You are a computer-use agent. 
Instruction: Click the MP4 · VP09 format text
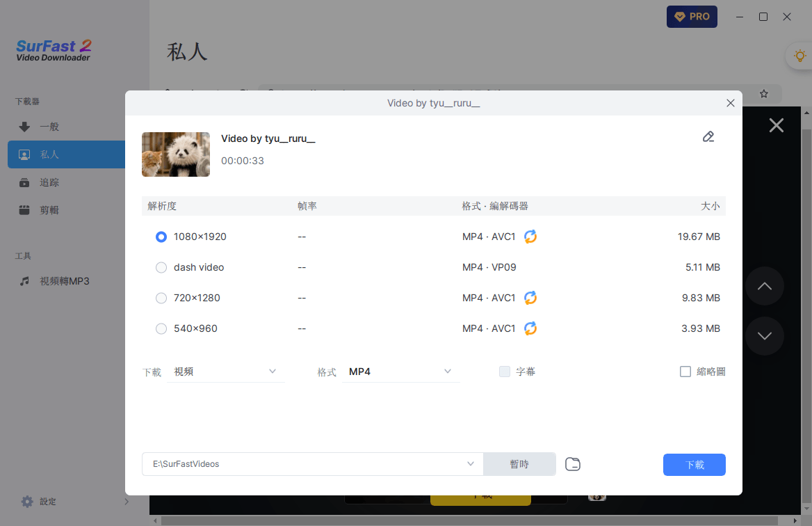(489, 267)
